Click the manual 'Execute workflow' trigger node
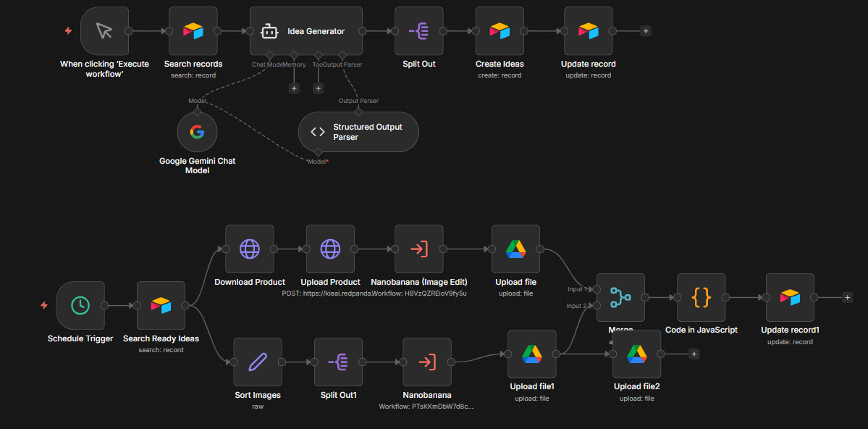 pos(104,31)
